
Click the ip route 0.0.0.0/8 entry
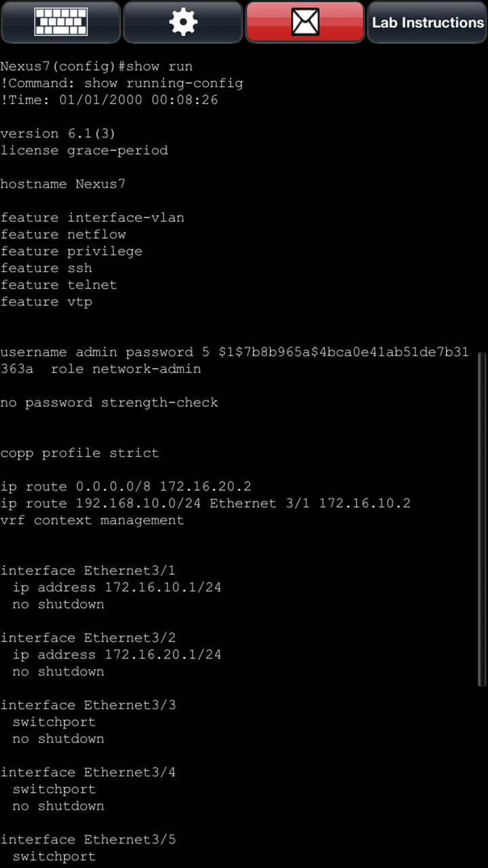125,486
